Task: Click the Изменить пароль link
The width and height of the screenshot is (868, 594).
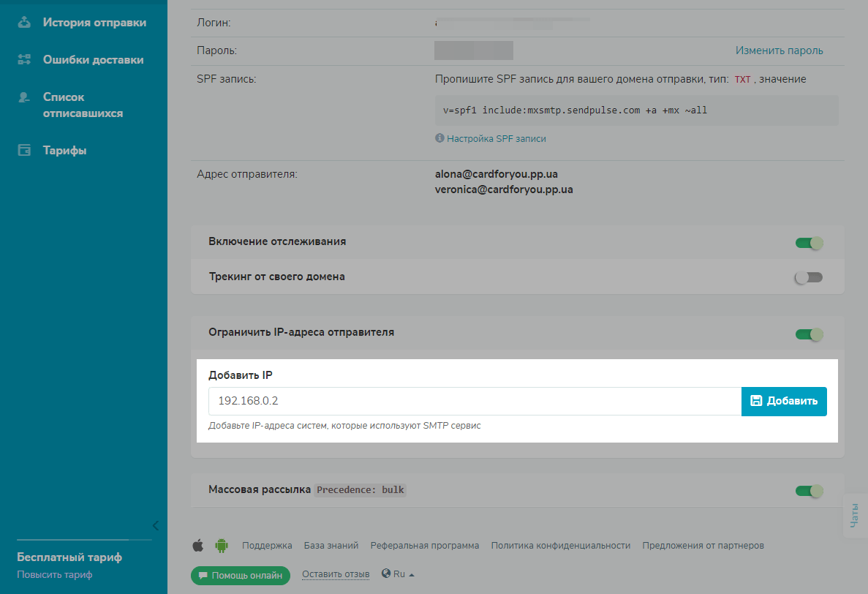Action: pos(779,50)
